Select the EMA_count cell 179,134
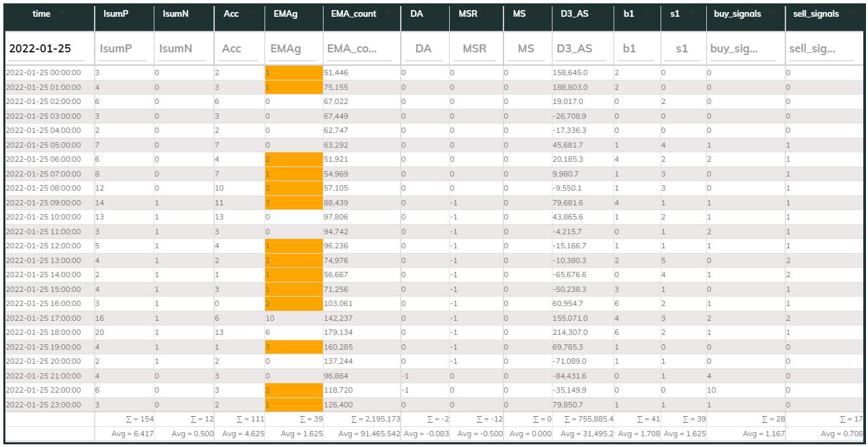This screenshot has height=447, width=868. (361, 333)
